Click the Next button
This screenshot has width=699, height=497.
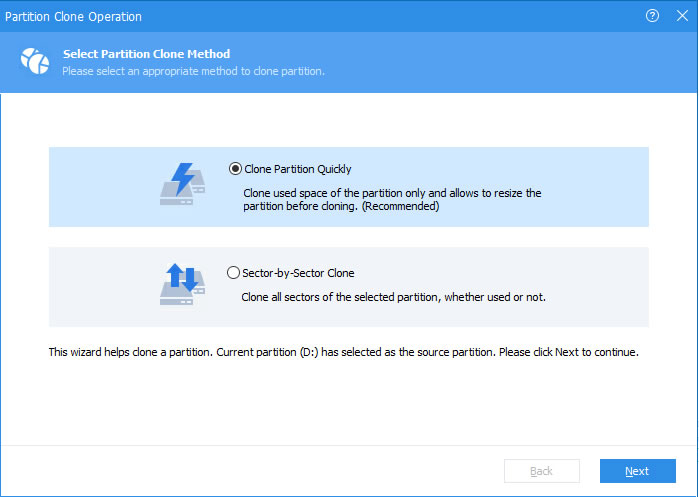tap(637, 471)
